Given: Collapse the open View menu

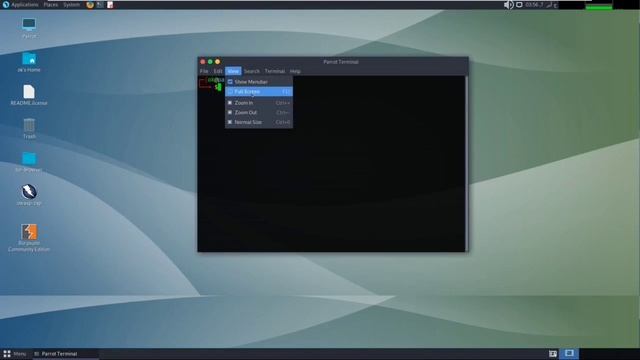Looking at the screenshot, I should [233, 71].
